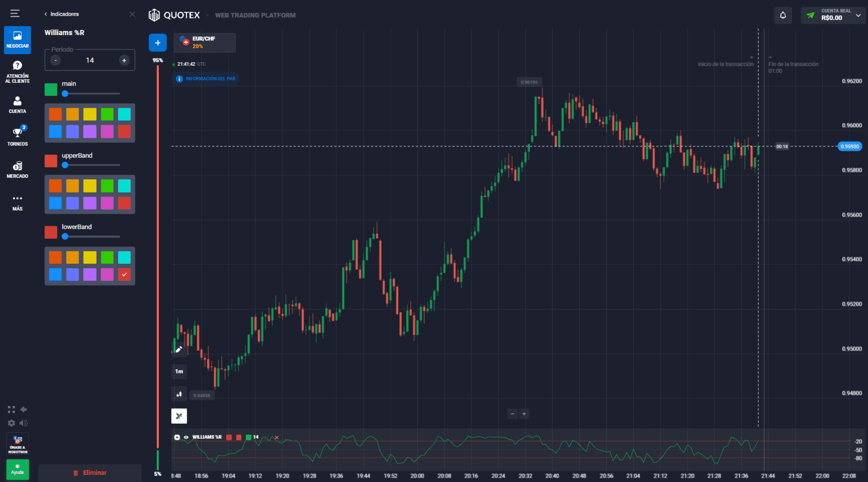Screen dimensions: 868x482
Task: Select the drawing pencil tool
Action: pos(179,349)
